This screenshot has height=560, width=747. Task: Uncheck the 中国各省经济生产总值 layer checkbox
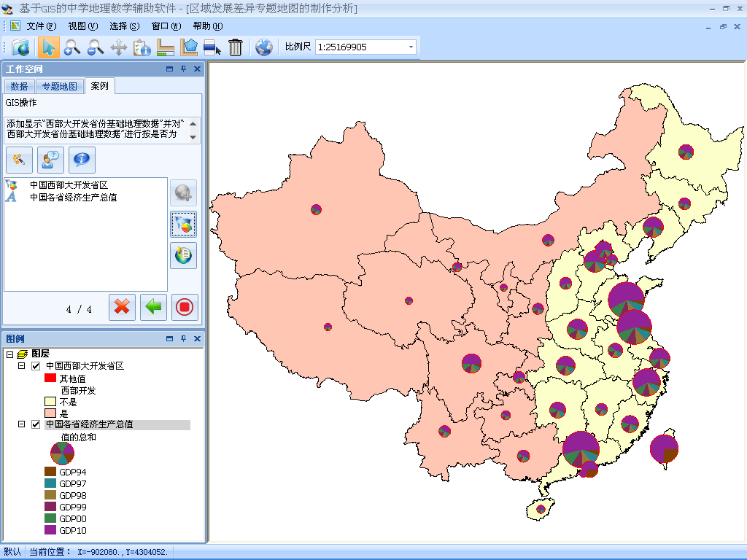pos(36,424)
